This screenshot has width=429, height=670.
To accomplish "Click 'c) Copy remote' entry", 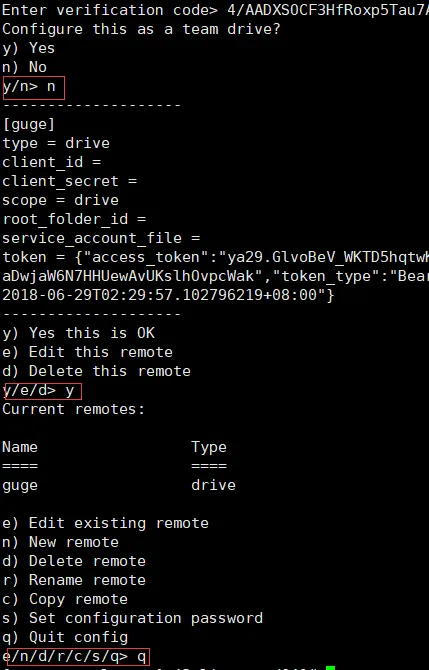I will coord(65,599).
